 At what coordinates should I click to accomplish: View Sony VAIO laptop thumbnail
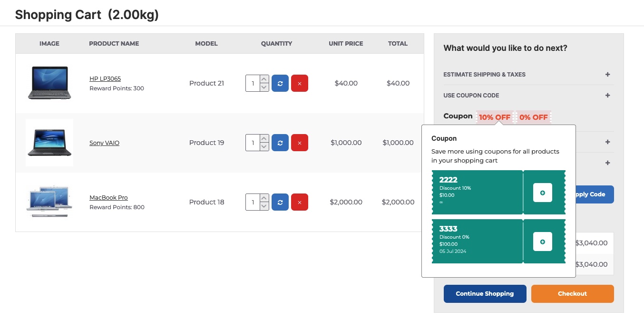pyautogui.click(x=49, y=143)
